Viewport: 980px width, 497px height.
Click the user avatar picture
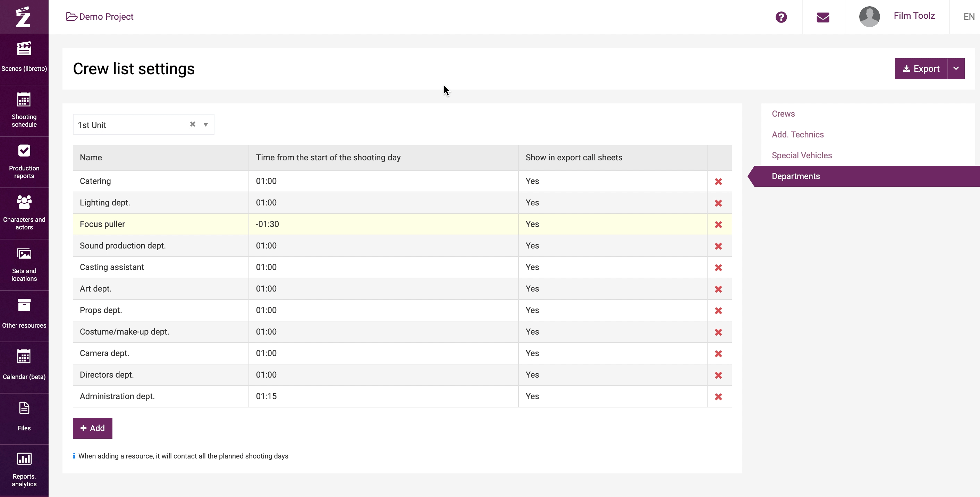tap(869, 16)
